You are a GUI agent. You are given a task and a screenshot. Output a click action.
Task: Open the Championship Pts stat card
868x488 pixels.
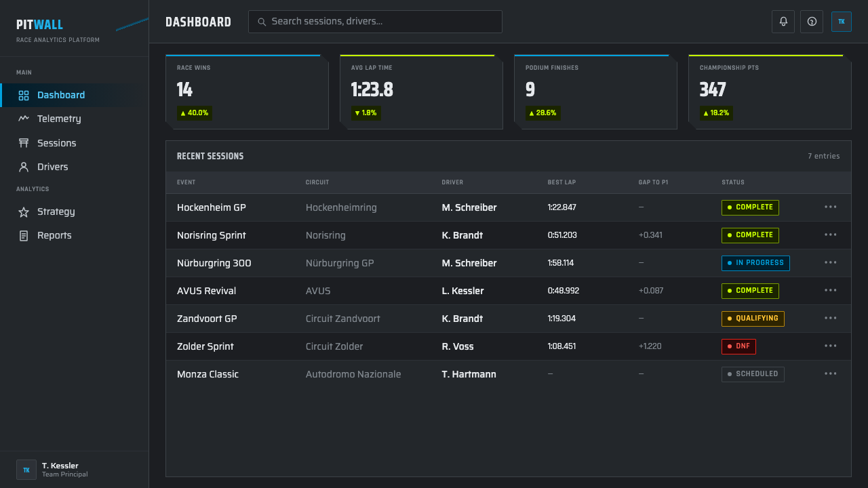click(770, 92)
